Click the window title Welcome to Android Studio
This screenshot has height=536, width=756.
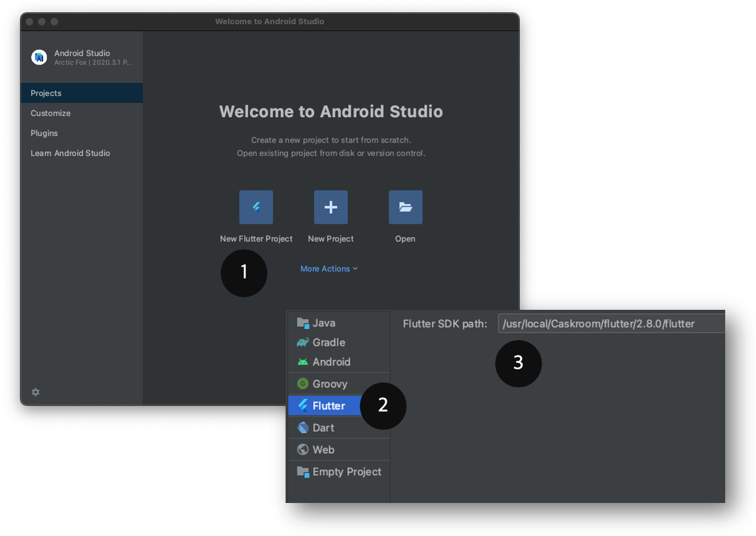click(x=270, y=21)
